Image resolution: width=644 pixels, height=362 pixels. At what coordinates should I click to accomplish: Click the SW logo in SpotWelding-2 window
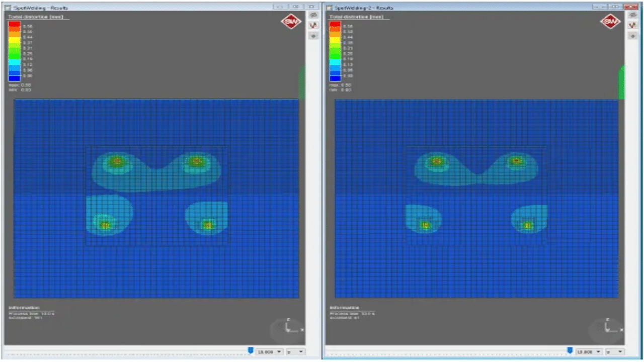point(611,22)
